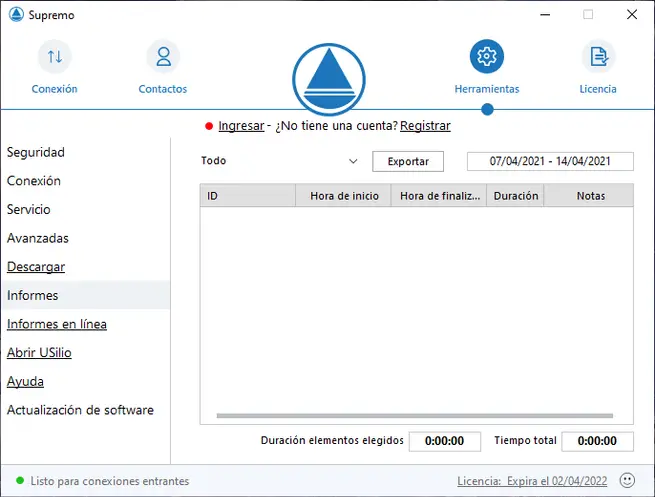Click the Registrar link

425,126
